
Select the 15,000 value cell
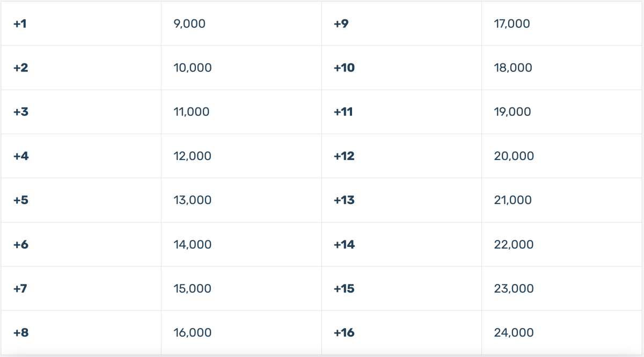[241, 288]
